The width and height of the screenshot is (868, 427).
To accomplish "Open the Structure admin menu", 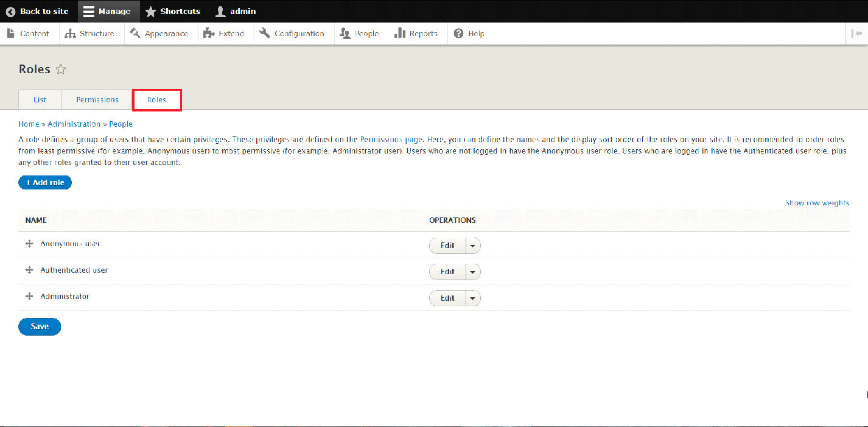I will [x=90, y=34].
